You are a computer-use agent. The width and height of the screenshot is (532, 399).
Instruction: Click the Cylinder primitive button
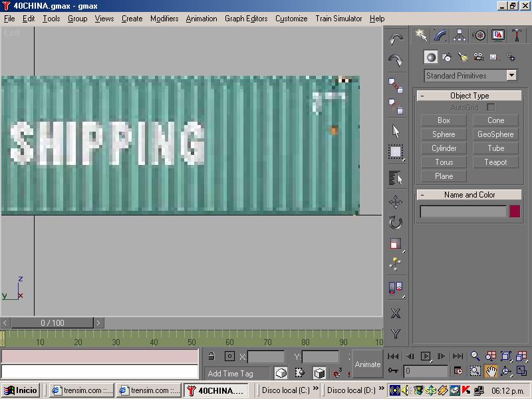(444, 148)
